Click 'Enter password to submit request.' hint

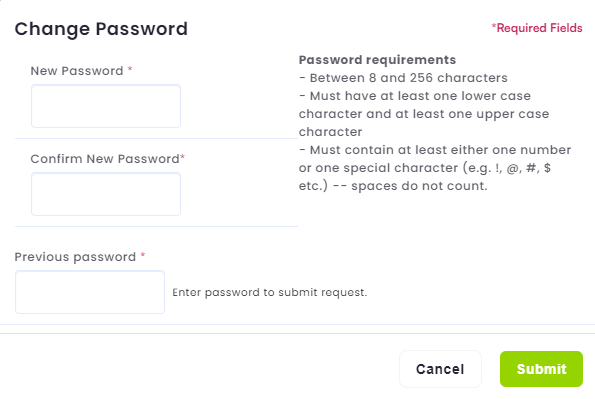[x=270, y=292]
